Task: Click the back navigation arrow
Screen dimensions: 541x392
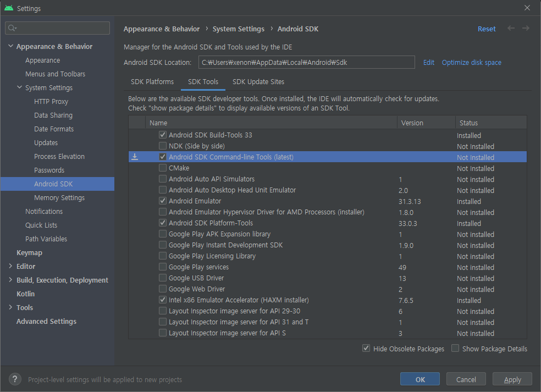Action: [x=511, y=28]
